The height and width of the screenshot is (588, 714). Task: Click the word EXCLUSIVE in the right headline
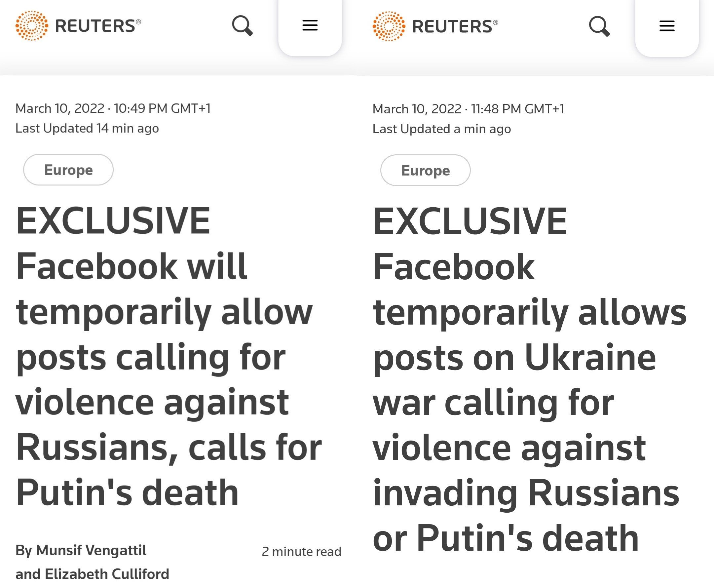470,221
